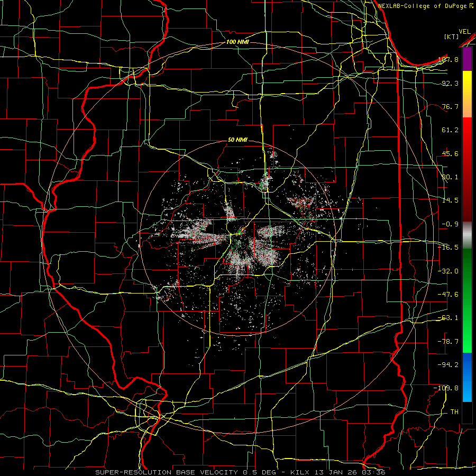This screenshot has width=476, height=476.
Task: Click the NEXLAB-College of DuPage title text
Action: point(423,6)
